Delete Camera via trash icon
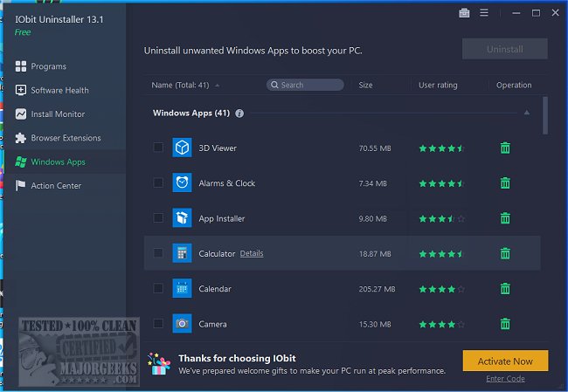 pyautogui.click(x=505, y=324)
